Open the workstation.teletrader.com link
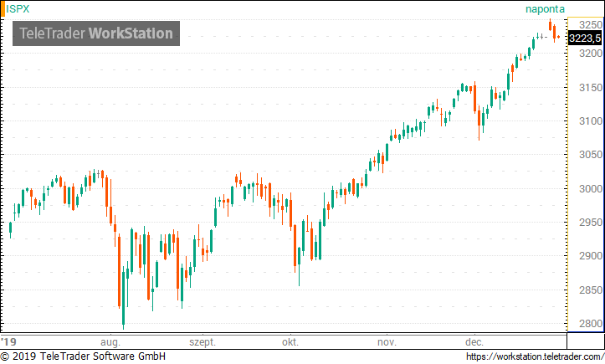The width and height of the screenshot is (605, 364). tap(536, 356)
